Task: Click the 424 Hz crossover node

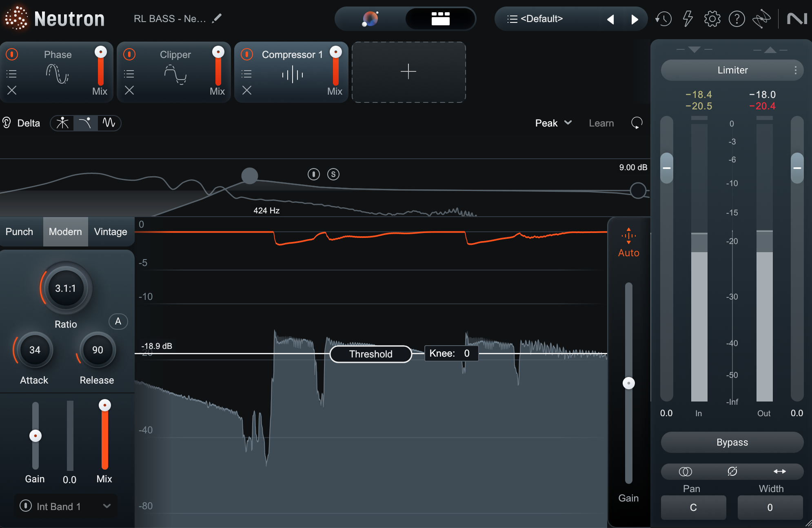Action: [x=250, y=176]
